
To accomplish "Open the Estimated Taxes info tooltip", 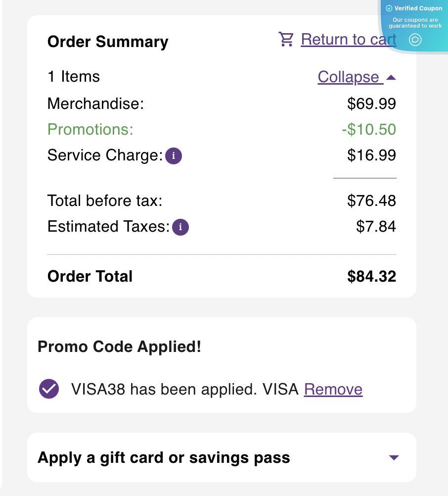I will (x=180, y=227).
